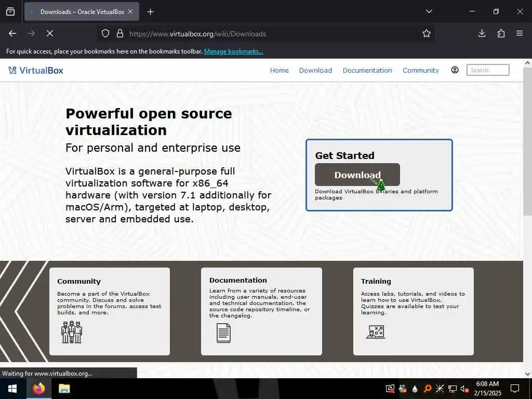532x399 pixels.
Task: Close the Downloads – Oracle VirtualBox tab
Action: (x=130, y=11)
